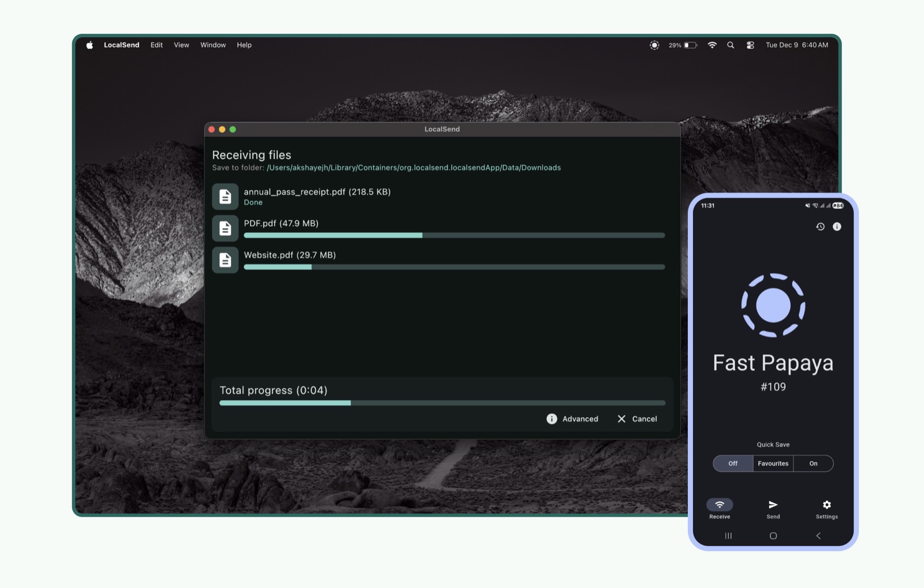Select the Website.pdf (29.7 MB) file name
Viewport: 924px width, 588px height.
point(290,255)
